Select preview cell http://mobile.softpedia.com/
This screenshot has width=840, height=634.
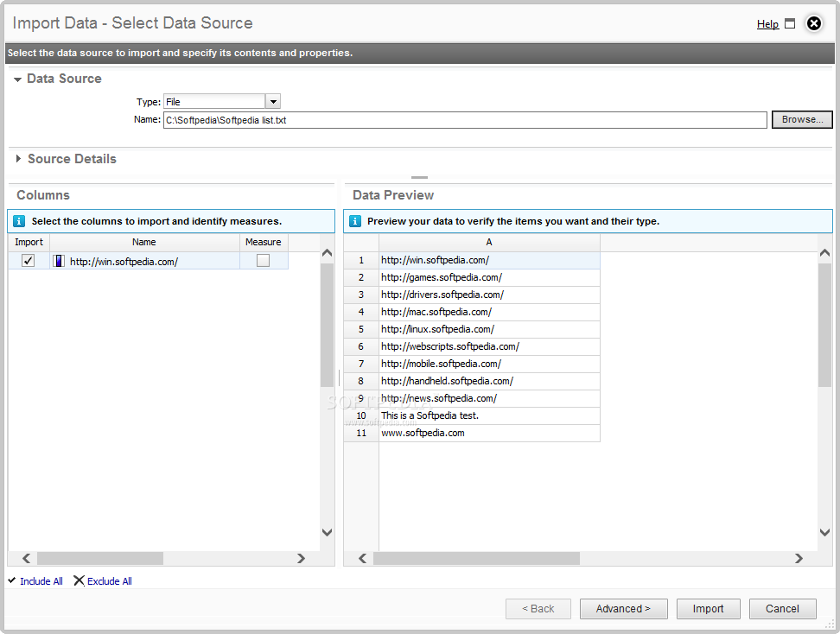489,364
